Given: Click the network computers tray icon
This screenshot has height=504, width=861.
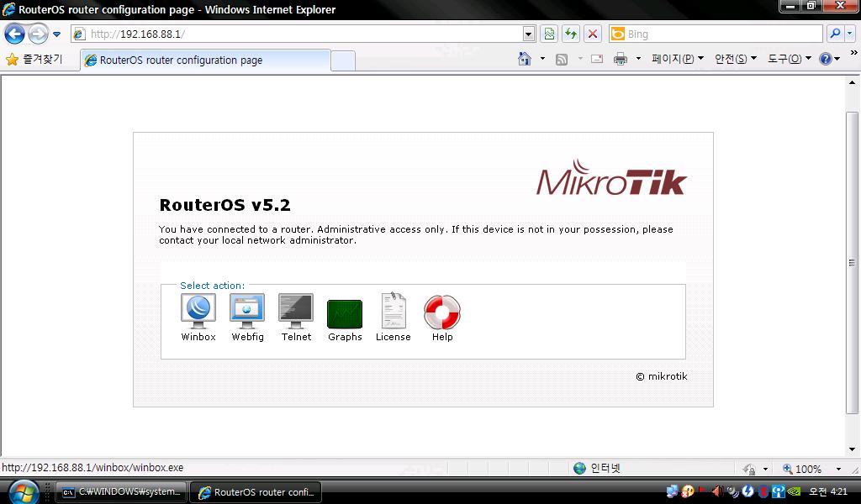Looking at the screenshot, I should pos(672,491).
